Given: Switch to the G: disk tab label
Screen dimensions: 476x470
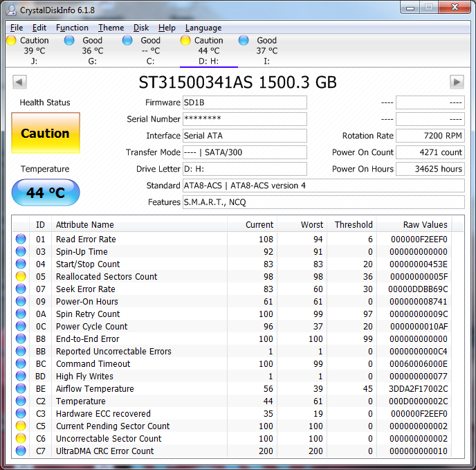Looking at the screenshot, I should 92,62.
